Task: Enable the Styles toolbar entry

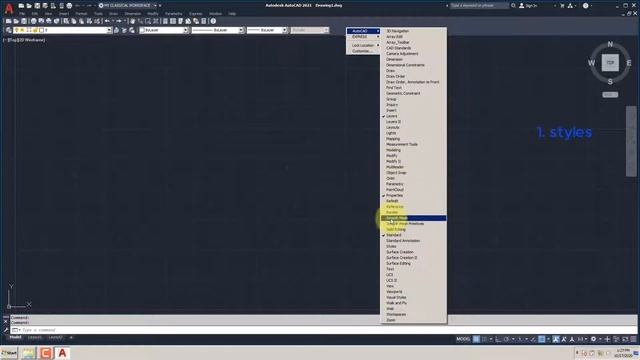Action: point(413,247)
